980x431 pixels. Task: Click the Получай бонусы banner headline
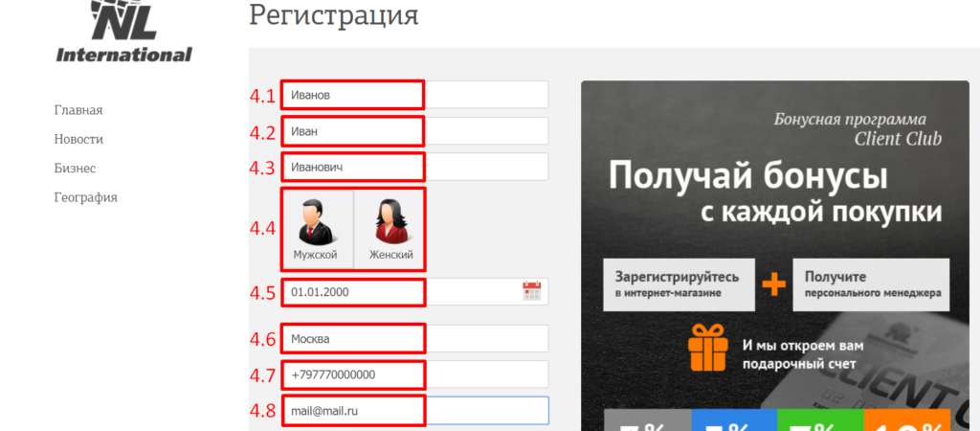tap(748, 176)
